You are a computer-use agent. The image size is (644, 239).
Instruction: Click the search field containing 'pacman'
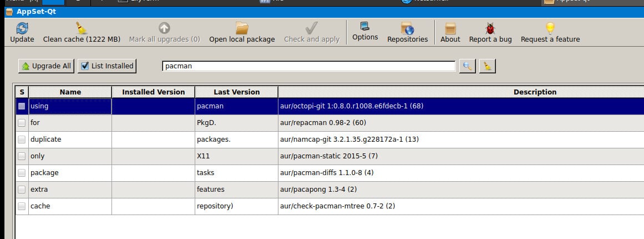click(x=309, y=66)
